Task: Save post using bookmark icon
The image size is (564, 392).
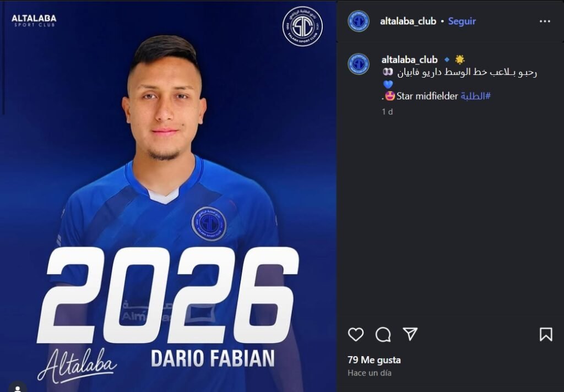Action: 546,334
